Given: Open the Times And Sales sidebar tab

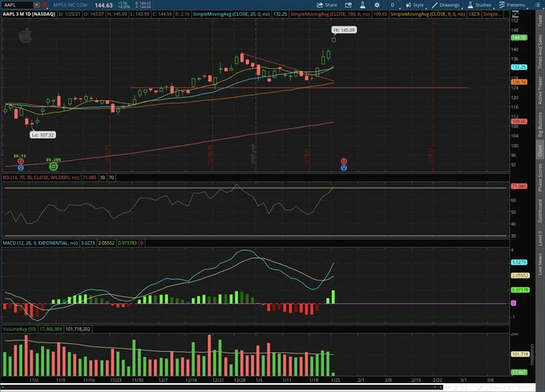Looking at the screenshot, I should click(x=539, y=51).
